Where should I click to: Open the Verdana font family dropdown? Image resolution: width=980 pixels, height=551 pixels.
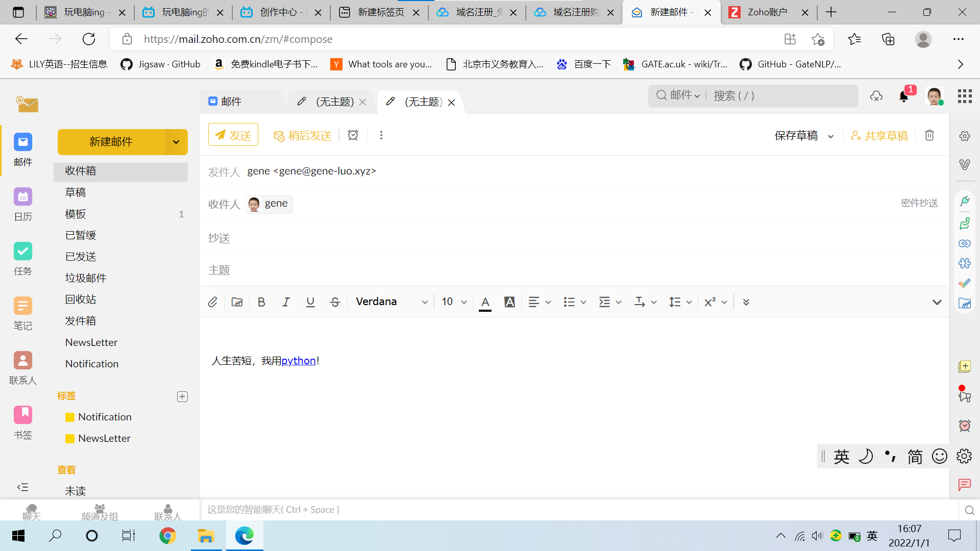(391, 302)
